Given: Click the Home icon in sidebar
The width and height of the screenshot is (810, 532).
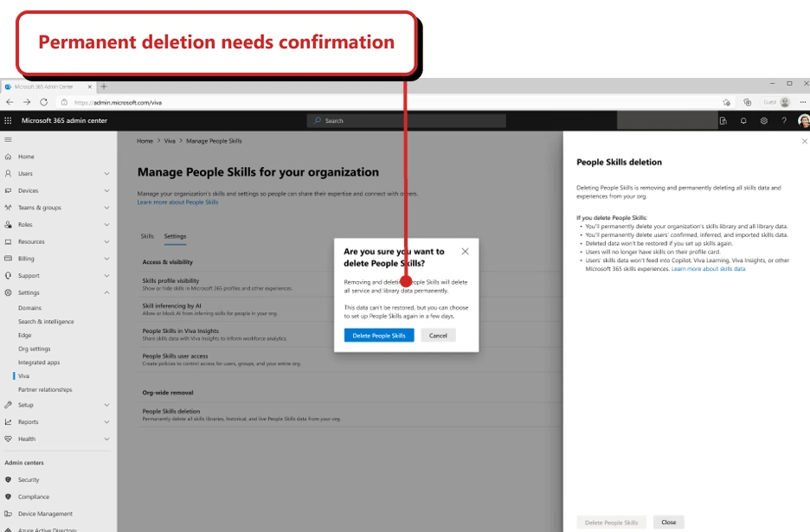Looking at the screenshot, I should coord(8,157).
